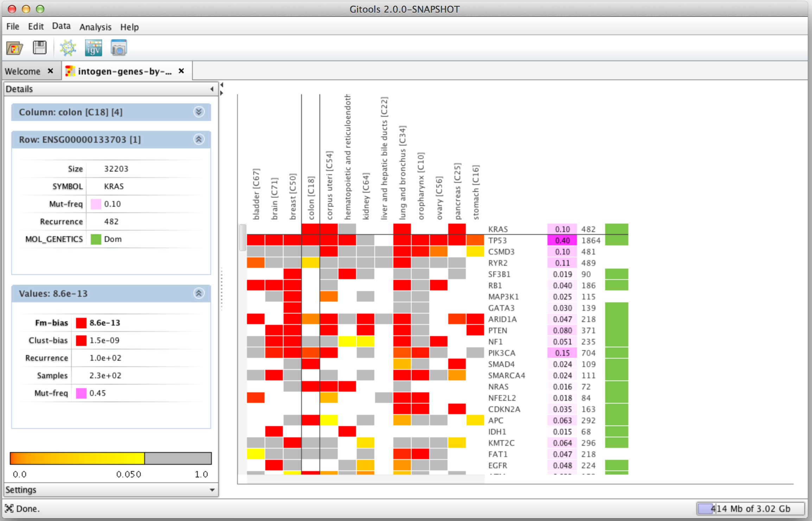Click the TP53 recurrence value 1864
The image size is (812, 521).
tap(590, 240)
